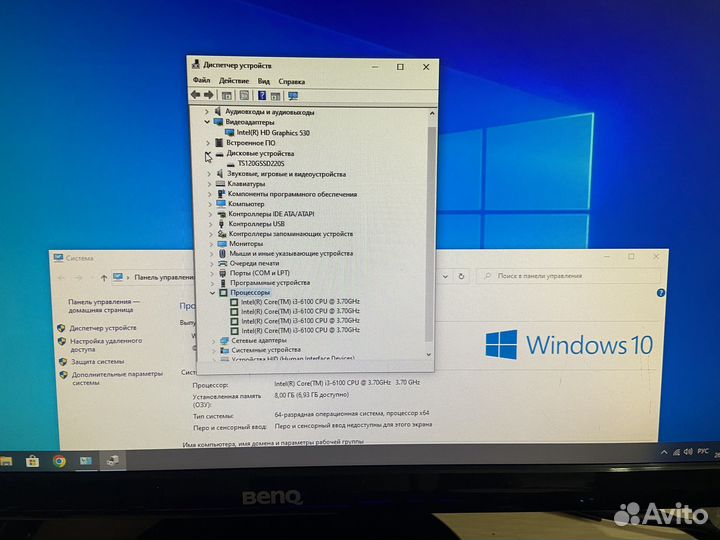Show hidden tray icons chevron
The image size is (720, 540).
664,453
